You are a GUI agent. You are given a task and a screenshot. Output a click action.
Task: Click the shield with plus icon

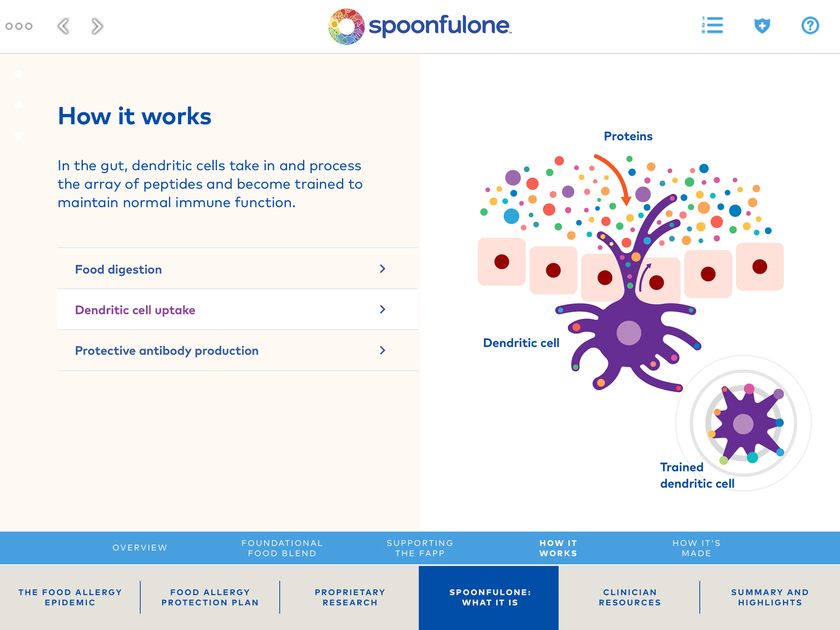pos(762,25)
